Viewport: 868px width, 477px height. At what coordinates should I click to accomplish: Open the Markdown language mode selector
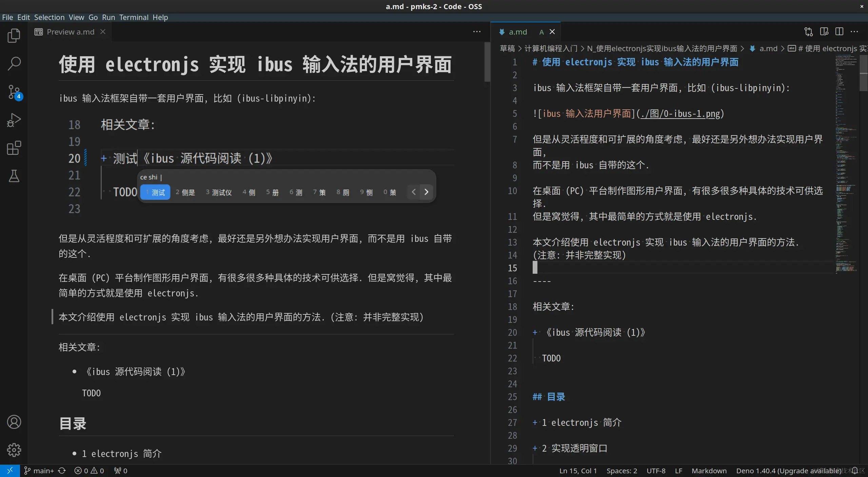(709, 471)
